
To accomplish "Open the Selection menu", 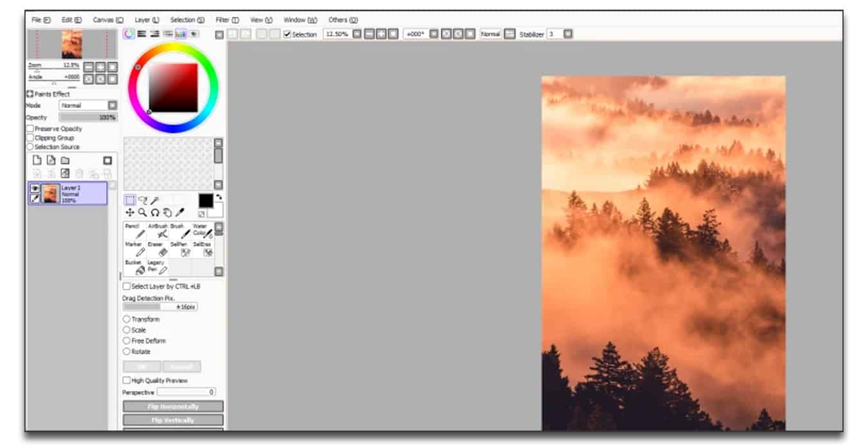I will point(187,20).
